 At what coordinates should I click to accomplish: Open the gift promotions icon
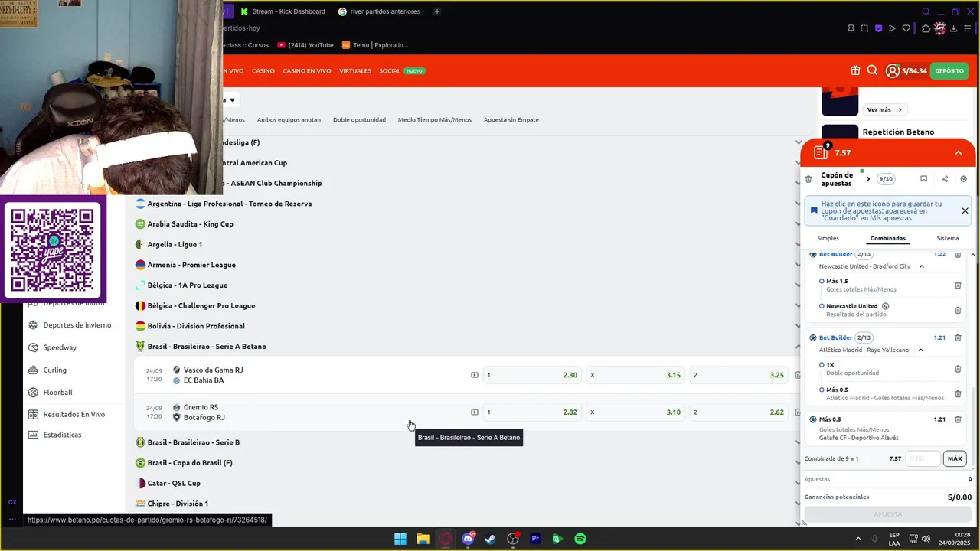(855, 70)
